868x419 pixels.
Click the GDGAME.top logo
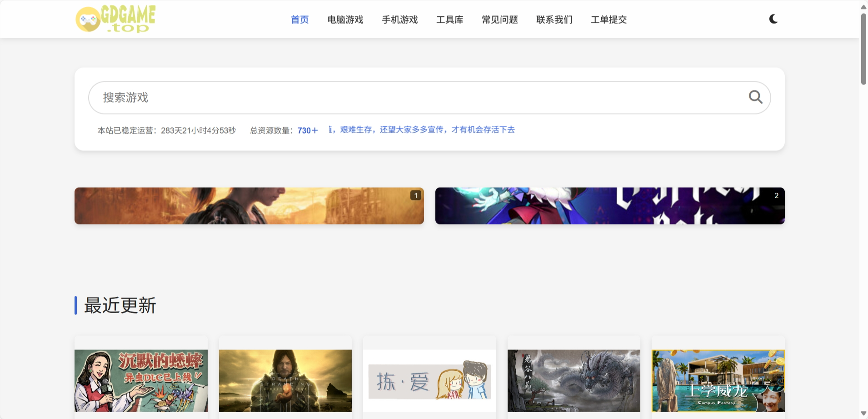coord(115,19)
